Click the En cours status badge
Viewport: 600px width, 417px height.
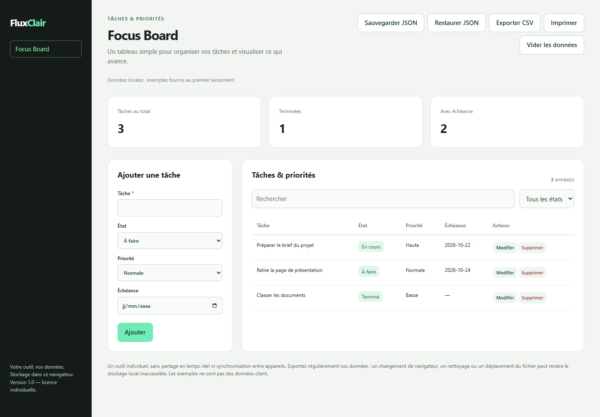click(x=371, y=247)
